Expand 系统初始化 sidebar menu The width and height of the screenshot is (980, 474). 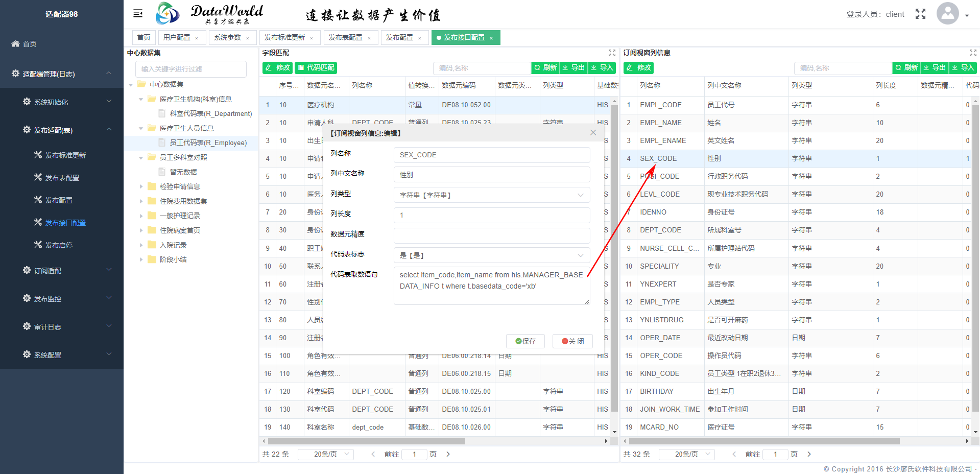coord(62,102)
